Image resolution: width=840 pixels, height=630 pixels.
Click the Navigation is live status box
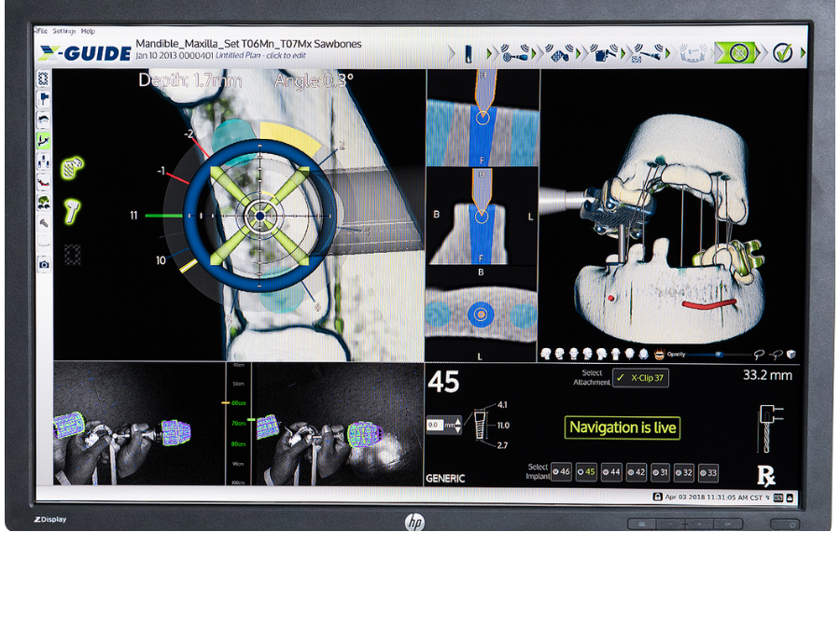click(623, 427)
